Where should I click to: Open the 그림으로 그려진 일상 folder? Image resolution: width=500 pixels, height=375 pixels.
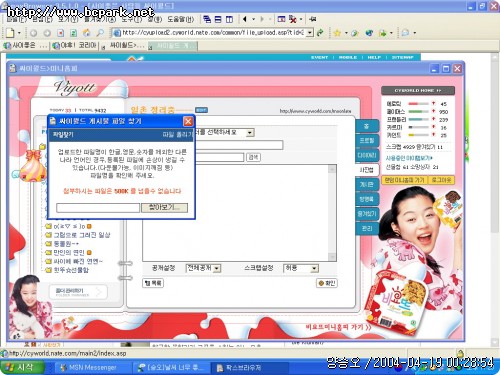[82, 235]
